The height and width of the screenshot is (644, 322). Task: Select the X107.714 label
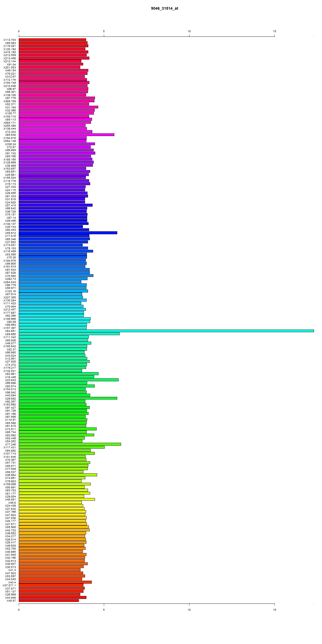point(10,453)
